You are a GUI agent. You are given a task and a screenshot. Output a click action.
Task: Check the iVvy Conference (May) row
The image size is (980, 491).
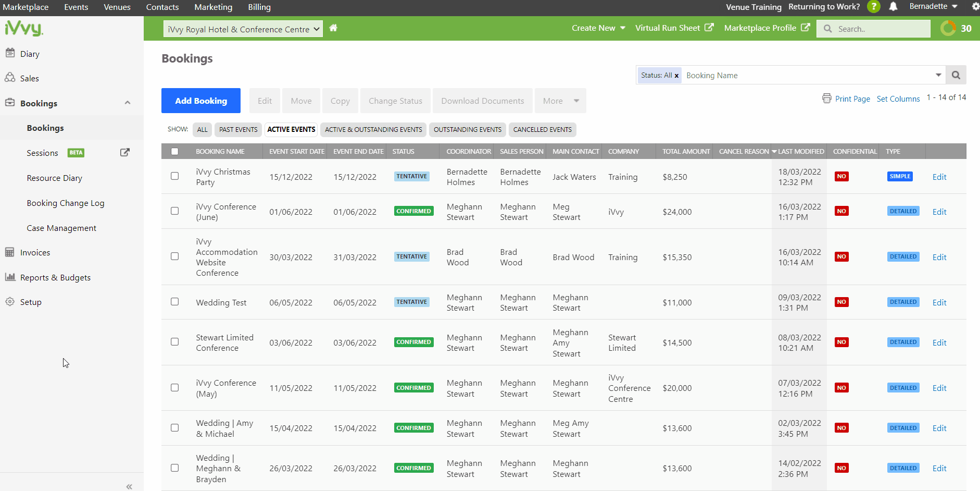[175, 388]
